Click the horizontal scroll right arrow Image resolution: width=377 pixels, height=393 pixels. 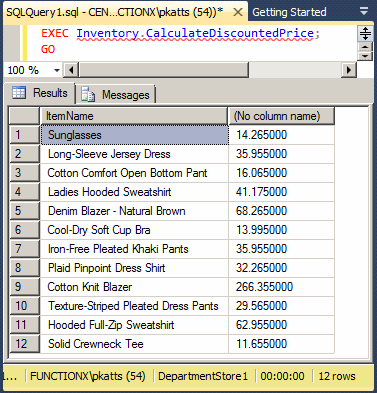pyautogui.click(x=349, y=70)
